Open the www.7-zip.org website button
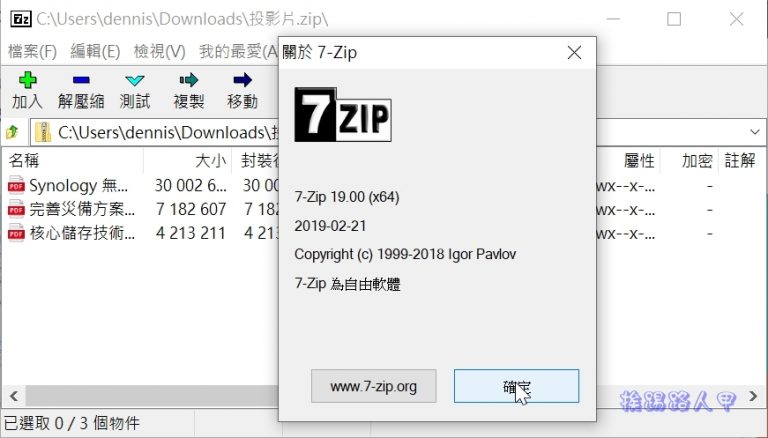 pyautogui.click(x=374, y=386)
